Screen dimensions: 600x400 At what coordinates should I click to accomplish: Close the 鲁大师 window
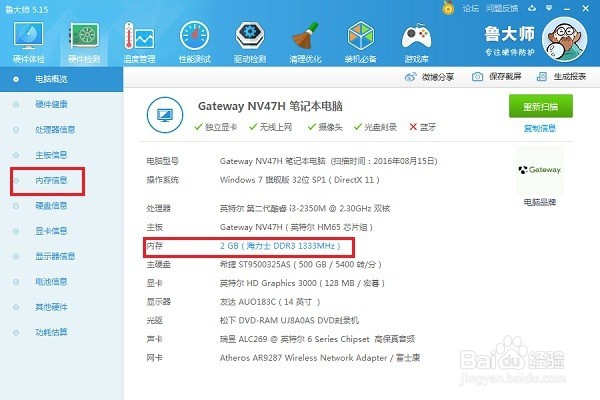(586, 8)
